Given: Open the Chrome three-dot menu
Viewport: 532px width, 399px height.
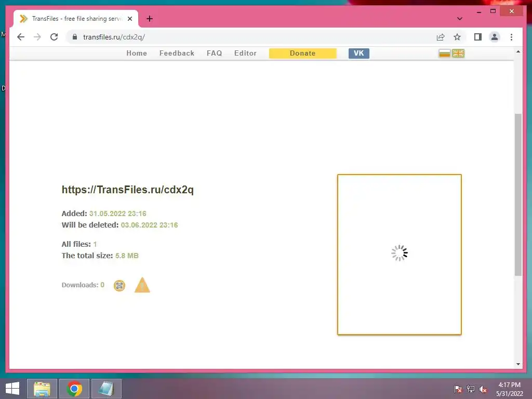Looking at the screenshot, I should [x=511, y=37].
